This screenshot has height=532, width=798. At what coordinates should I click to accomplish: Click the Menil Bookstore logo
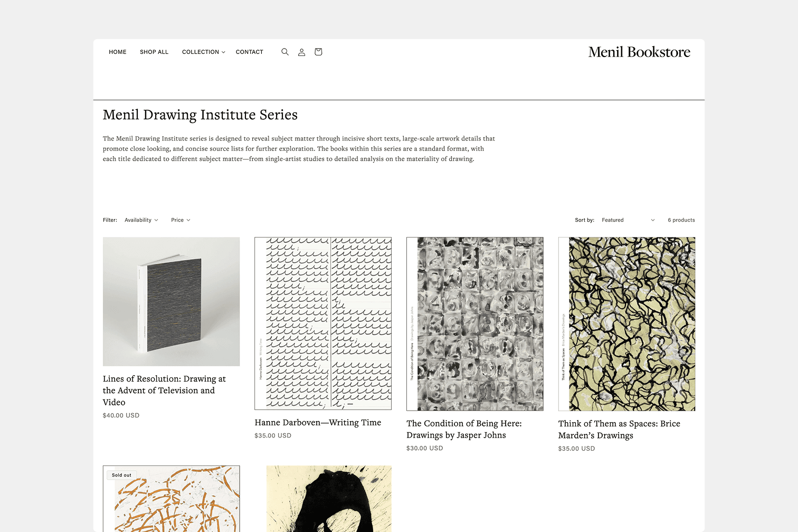point(639,52)
